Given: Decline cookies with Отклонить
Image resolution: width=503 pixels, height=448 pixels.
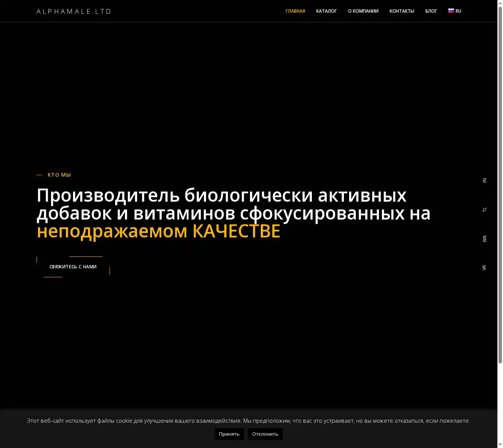Looking at the screenshot, I should click(x=265, y=434).
